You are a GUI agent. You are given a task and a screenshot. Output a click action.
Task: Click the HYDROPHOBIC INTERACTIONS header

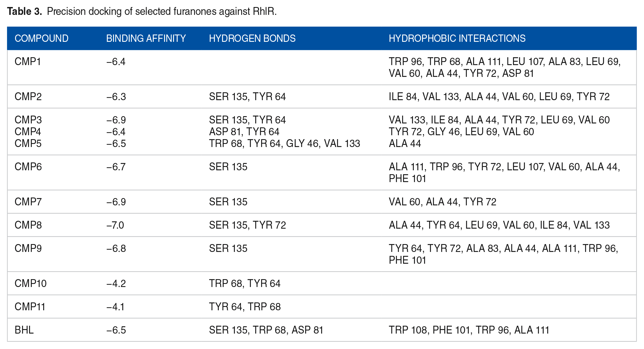point(457,38)
